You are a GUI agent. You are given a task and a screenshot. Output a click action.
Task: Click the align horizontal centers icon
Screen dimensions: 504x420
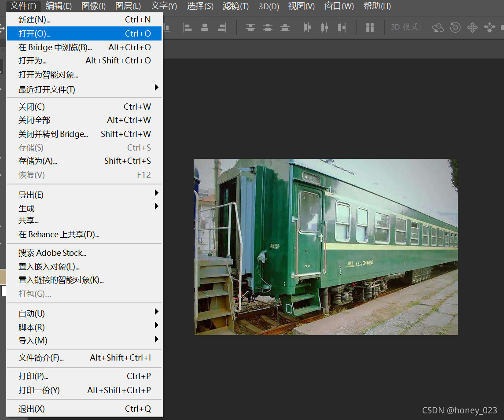click(x=204, y=28)
